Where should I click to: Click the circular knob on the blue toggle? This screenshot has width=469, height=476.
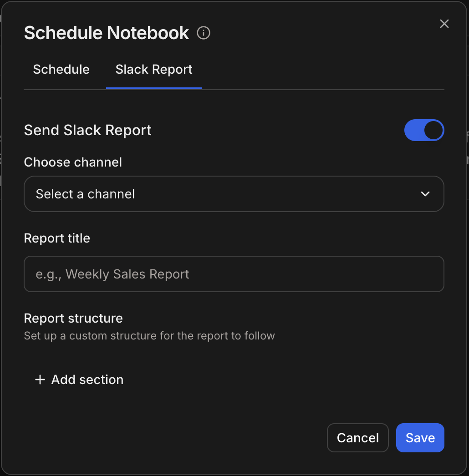432,130
